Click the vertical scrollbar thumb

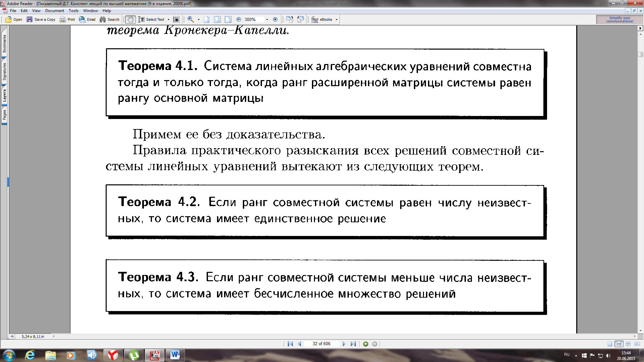click(x=640, y=54)
